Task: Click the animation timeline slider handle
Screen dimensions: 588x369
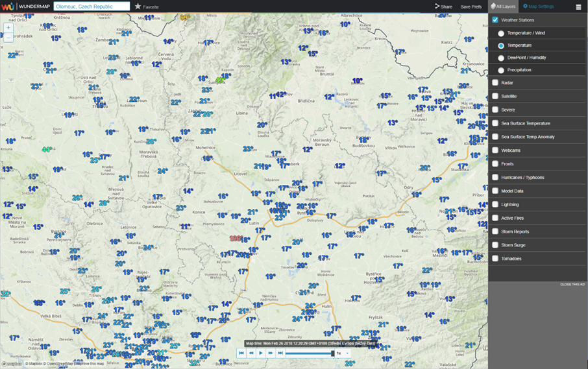Action: 333,353
